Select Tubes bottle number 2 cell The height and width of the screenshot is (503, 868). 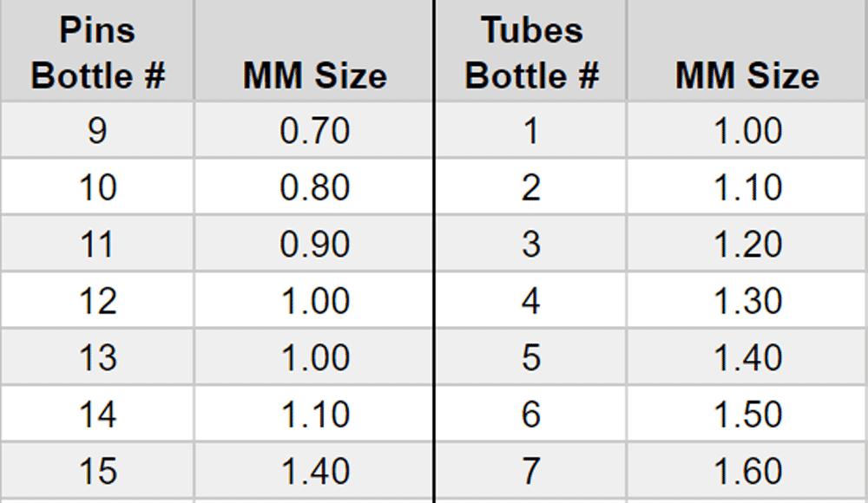point(531,187)
